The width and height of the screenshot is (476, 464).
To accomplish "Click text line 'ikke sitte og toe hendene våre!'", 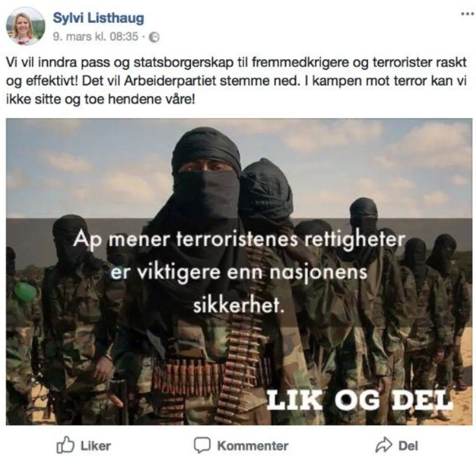I will coord(100,99).
